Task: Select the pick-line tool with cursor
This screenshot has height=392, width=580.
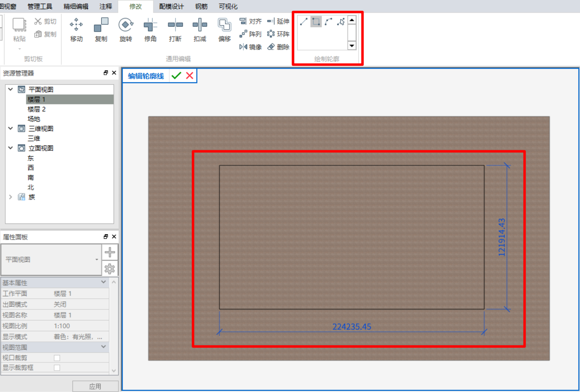Action: pos(341,22)
